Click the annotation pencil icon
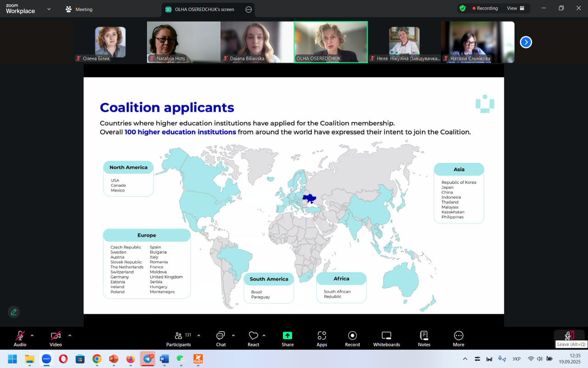588x368 pixels. click(14, 312)
